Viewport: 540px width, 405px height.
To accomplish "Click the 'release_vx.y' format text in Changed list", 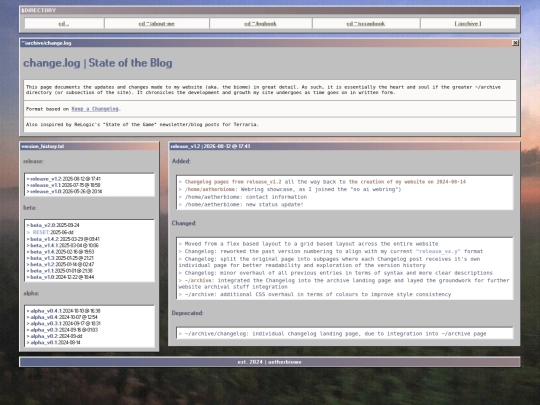I will (438, 251).
